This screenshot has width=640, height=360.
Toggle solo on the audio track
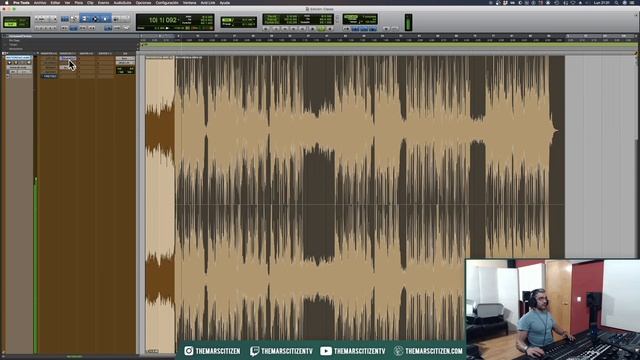[x=22, y=62]
